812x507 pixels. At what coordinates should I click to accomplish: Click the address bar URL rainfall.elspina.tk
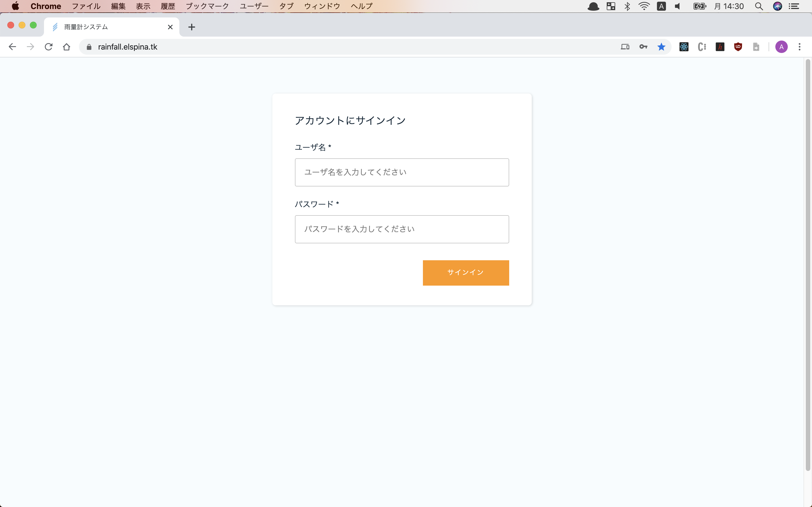click(x=127, y=46)
